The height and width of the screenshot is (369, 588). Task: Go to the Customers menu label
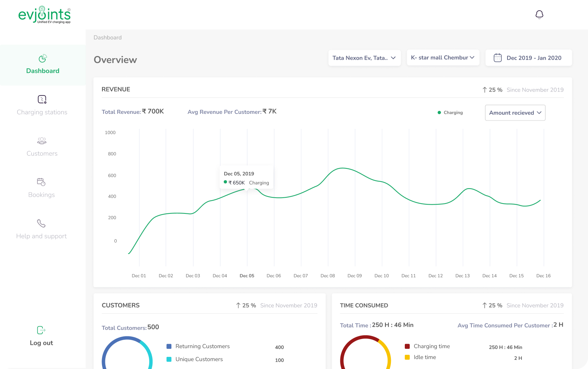pos(42,154)
